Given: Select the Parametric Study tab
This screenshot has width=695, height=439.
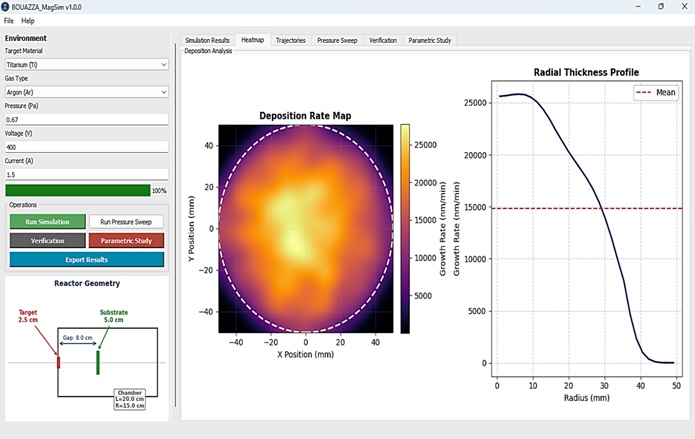Looking at the screenshot, I should click(429, 40).
